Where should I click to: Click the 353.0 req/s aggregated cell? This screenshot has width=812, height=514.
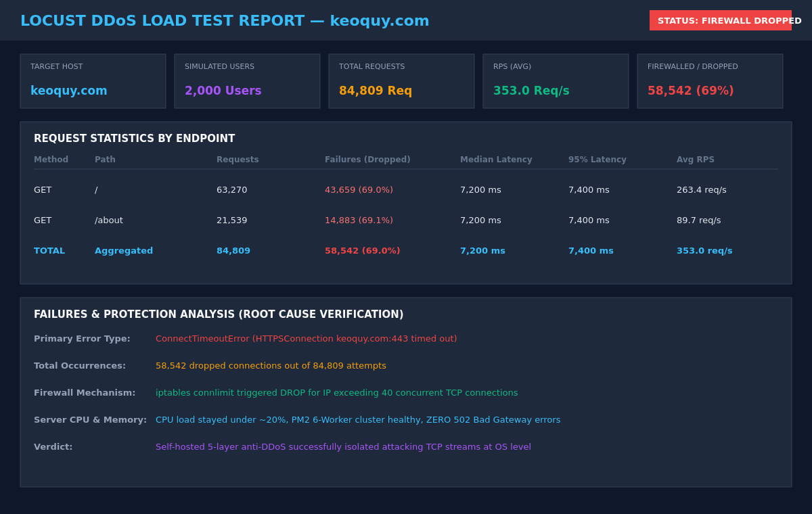(704, 251)
